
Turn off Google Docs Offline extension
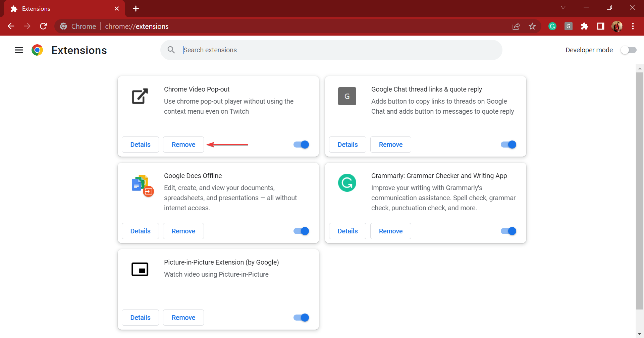point(301,231)
